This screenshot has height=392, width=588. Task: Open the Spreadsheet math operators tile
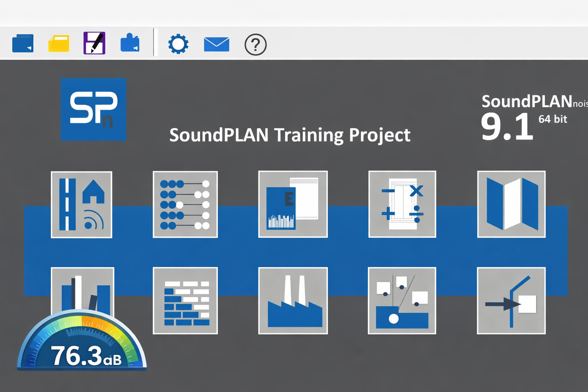pyautogui.click(x=402, y=204)
